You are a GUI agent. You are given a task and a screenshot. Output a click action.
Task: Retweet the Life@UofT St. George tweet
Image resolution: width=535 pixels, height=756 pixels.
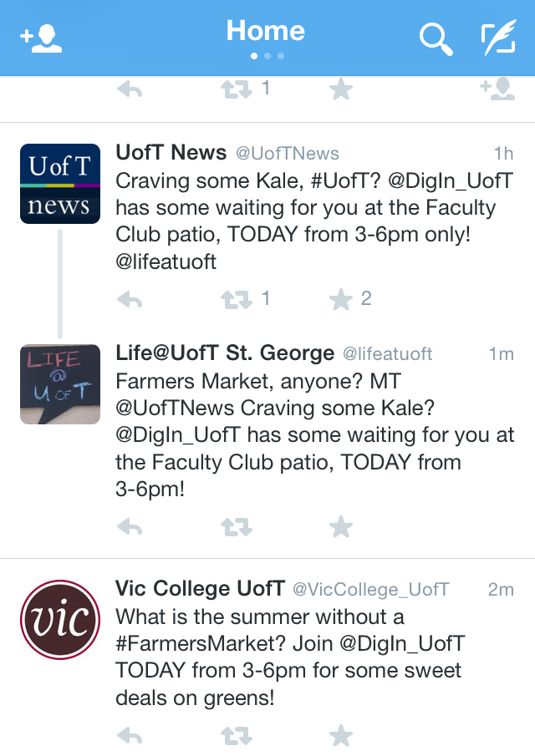coord(237,527)
